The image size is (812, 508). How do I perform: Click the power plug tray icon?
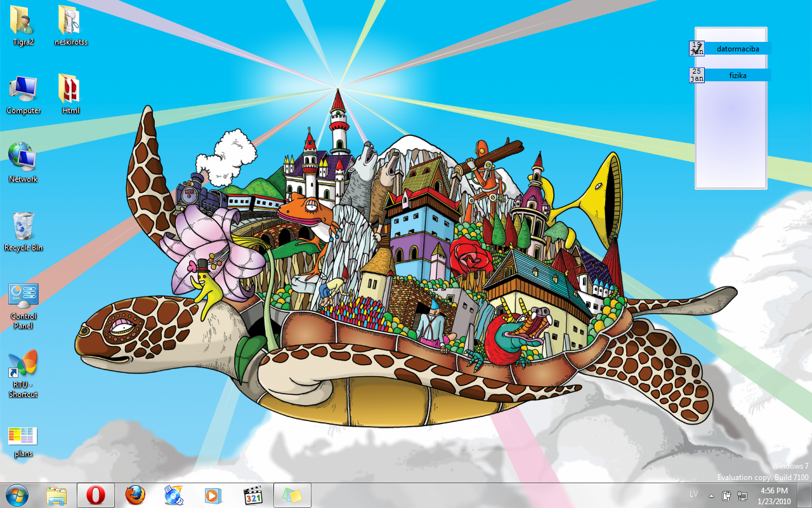coord(727,495)
